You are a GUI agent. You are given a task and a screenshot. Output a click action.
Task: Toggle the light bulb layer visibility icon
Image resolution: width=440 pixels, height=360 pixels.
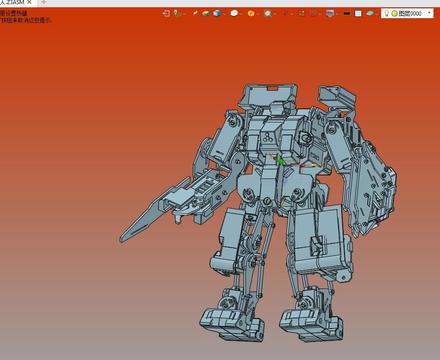pyautogui.click(x=387, y=13)
